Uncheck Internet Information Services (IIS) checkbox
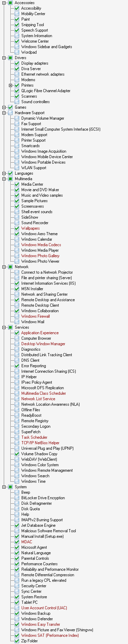Viewport: 128px width, 644px height. (x=17, y=283)
